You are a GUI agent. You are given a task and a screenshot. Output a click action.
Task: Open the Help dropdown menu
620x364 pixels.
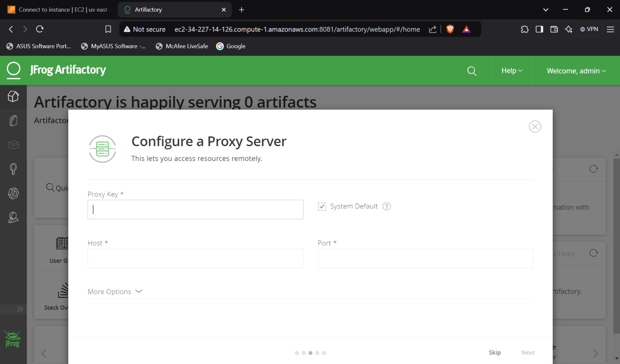coord(511,71)
